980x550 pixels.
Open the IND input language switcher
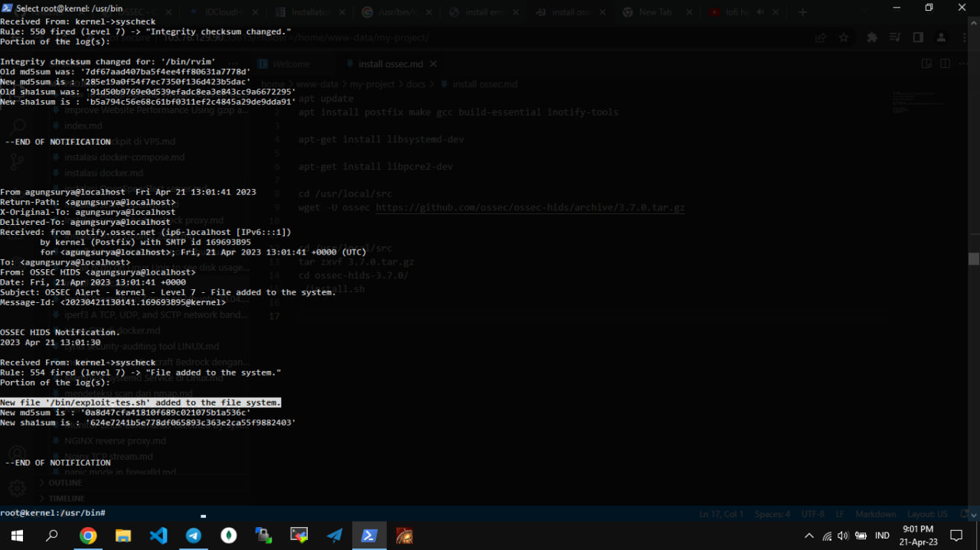click(882, 535)
